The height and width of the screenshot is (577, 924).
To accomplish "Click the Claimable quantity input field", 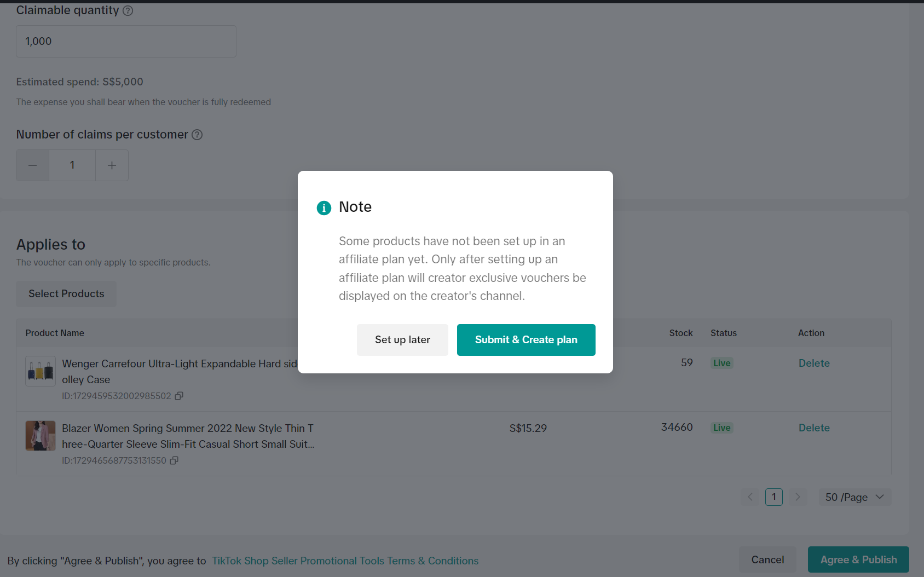I will [x=126, y=42].
